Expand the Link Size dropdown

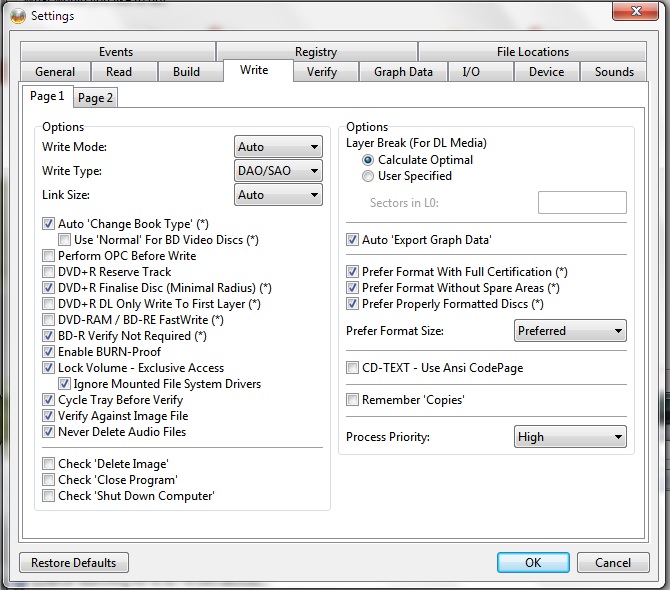tap(278, 195)
